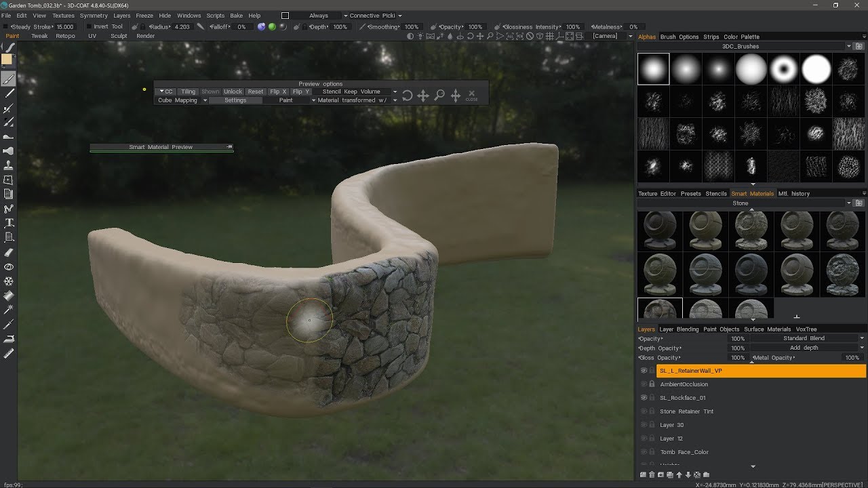Select the Brush tool in left toolbar

(x=9, y=79)
